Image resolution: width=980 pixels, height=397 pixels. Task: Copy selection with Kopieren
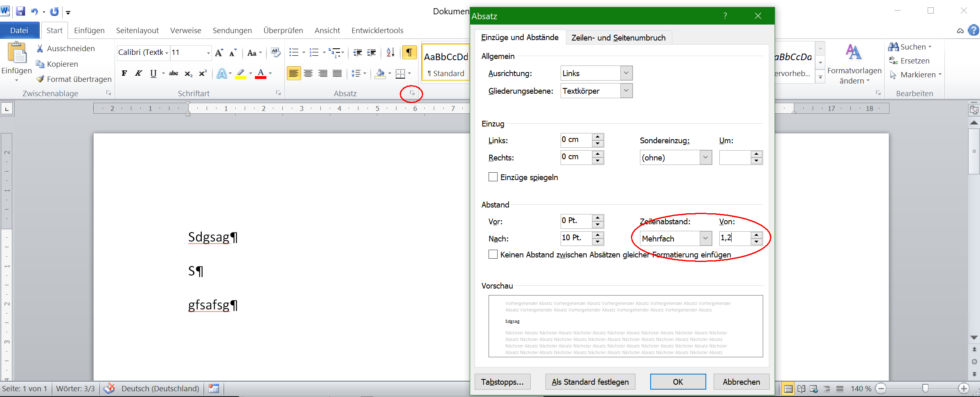[x=57, y=64]
